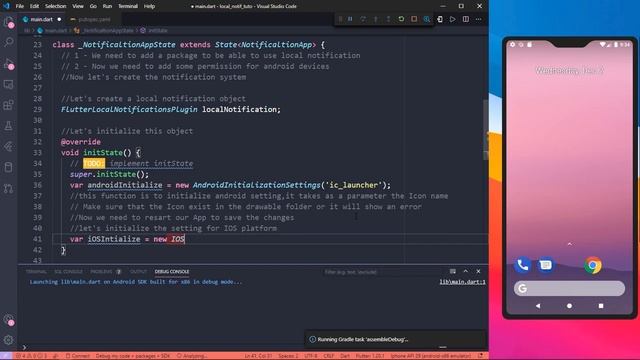
Task: Select the DEBUG CONSOLE panel tab
Action: [172, 272]
